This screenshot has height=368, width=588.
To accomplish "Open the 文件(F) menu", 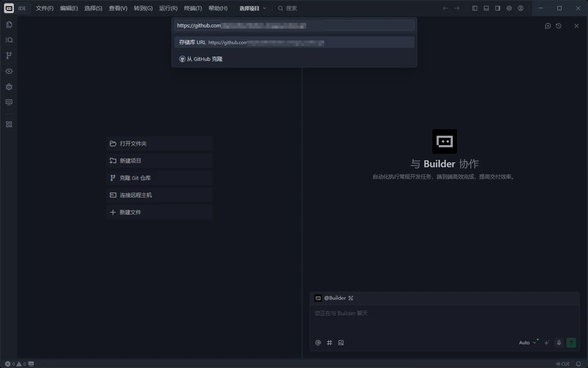I will [45, 8].
